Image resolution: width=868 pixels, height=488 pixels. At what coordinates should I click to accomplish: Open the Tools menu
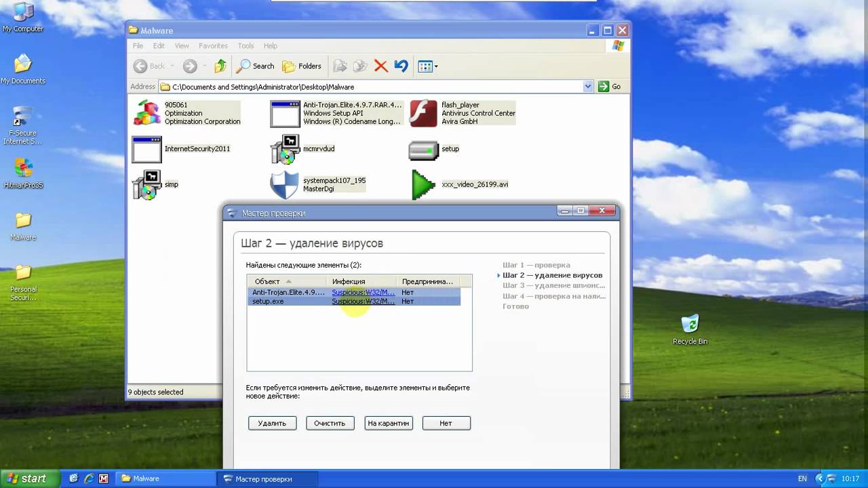[245, 46]
